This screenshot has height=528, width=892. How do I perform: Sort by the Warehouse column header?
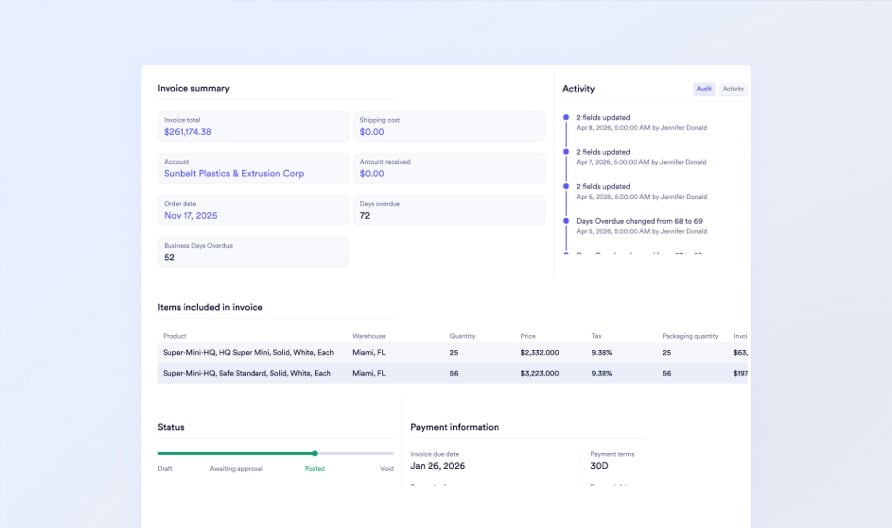point(369,336)
